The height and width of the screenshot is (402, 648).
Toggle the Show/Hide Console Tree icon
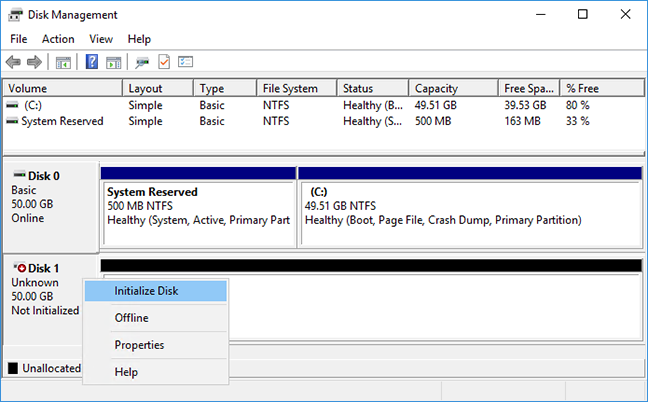[63, 63]
